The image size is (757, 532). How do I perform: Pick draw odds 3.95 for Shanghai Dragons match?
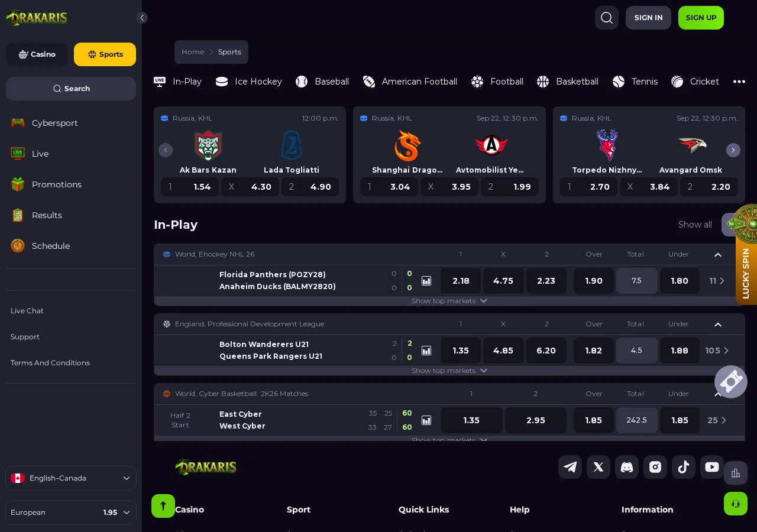tap(449, 187)
